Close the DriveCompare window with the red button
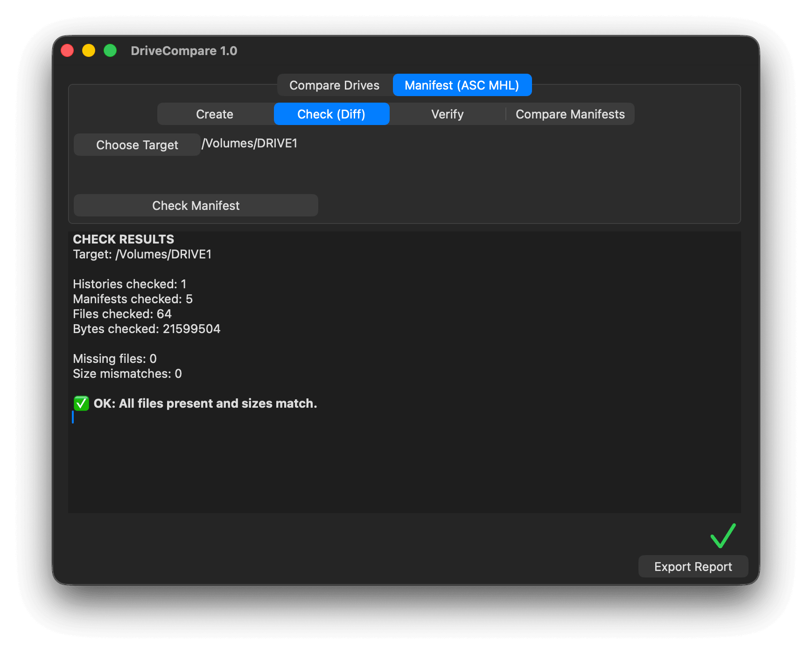The width and height of the screenshot is (812, 654). 68,50
